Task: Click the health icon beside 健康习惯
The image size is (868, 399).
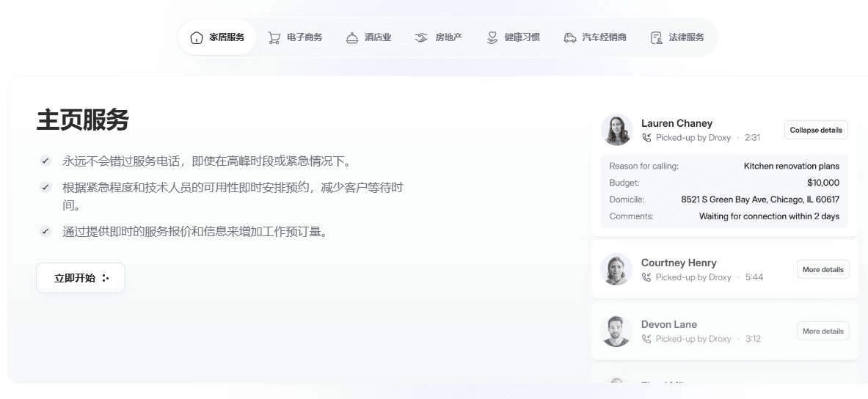Action: tap(492, 37)
